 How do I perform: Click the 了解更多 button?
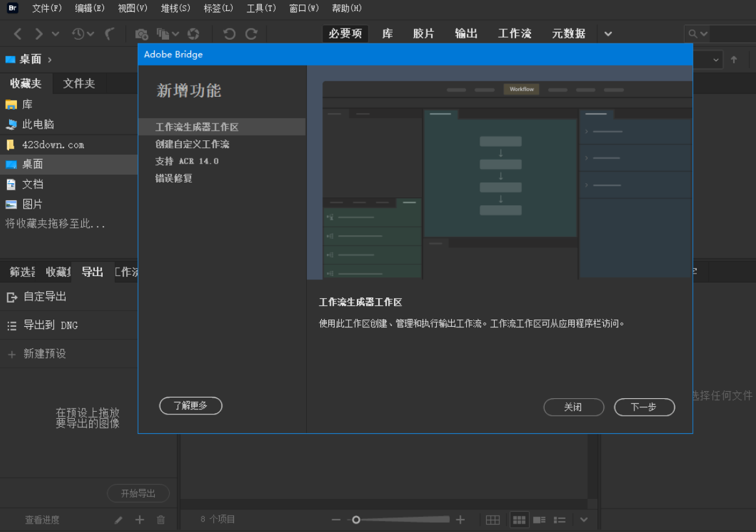point(190,406)
